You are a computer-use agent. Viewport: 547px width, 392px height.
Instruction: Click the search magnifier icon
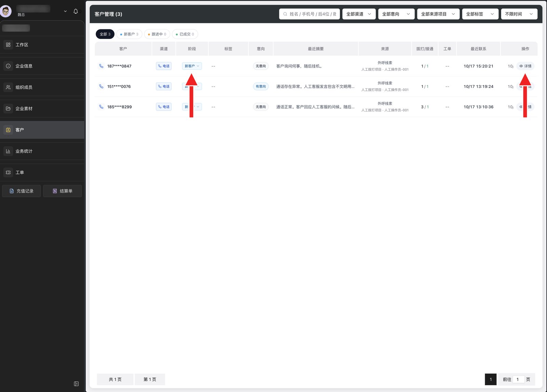pos(285,14)
